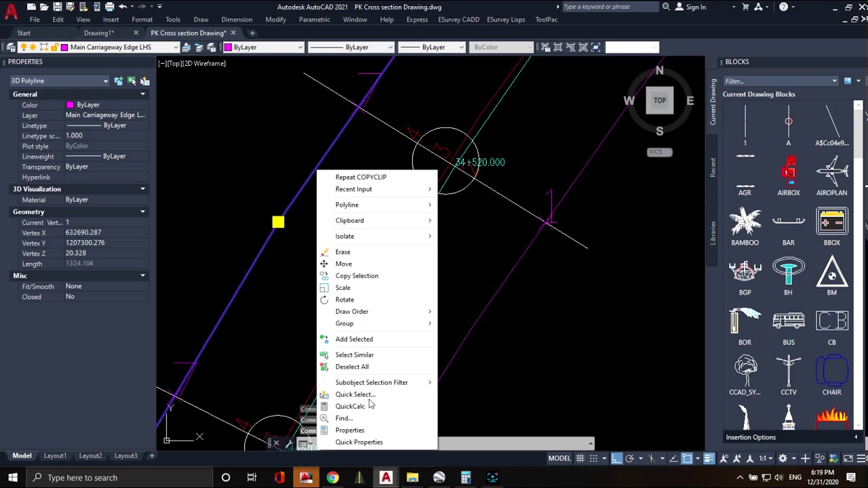Expand Clipboard submenu in context menu

[377, 220]
